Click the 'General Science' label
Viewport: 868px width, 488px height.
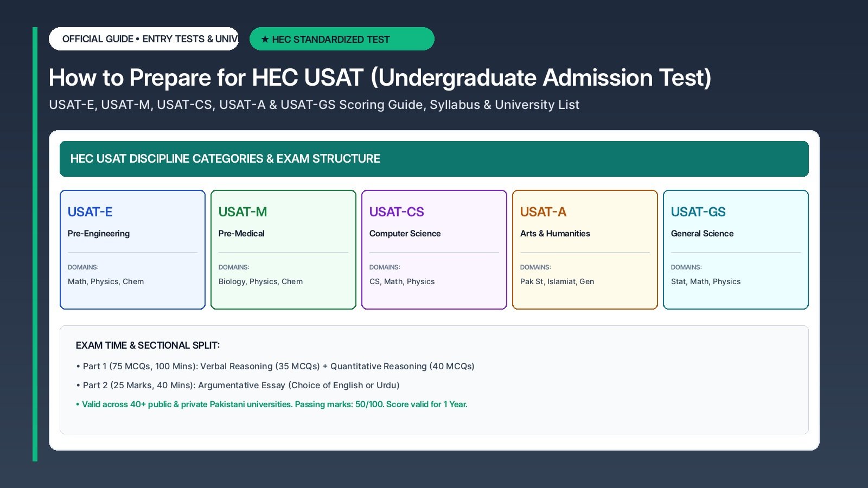click(702, 234)
